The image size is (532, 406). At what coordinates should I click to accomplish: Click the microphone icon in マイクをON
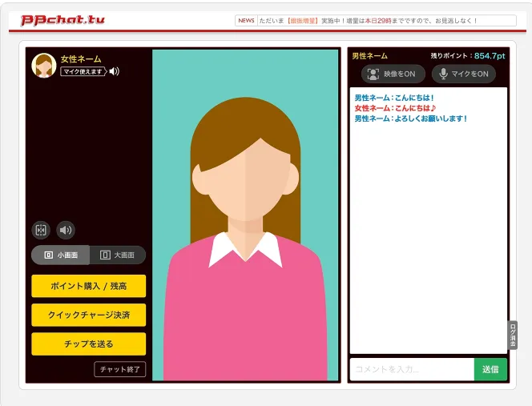(443, 74)
